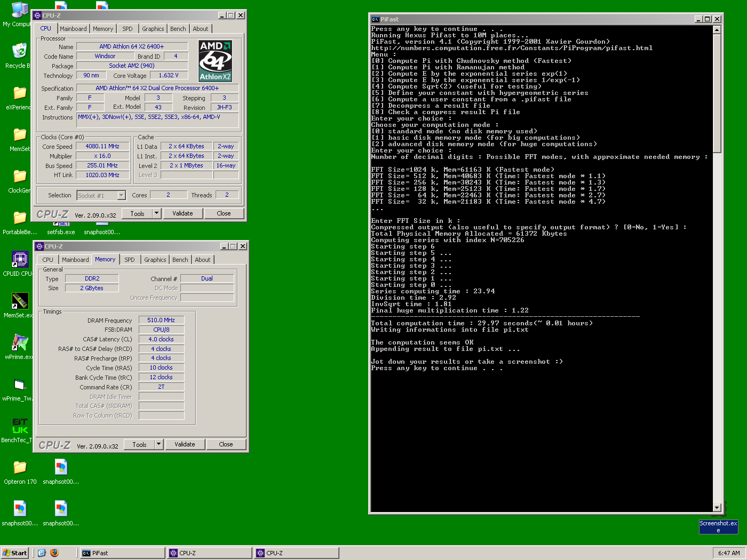The image size is (747, 560).
Task: Open SPD tab in lower CPU-Z
Action: click(x=130, y=260)
